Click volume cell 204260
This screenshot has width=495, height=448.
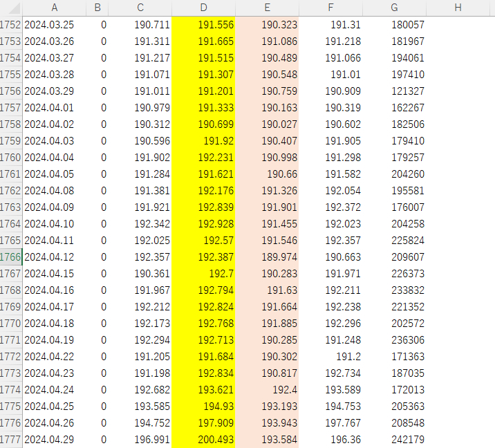click(x=394, y=174)
